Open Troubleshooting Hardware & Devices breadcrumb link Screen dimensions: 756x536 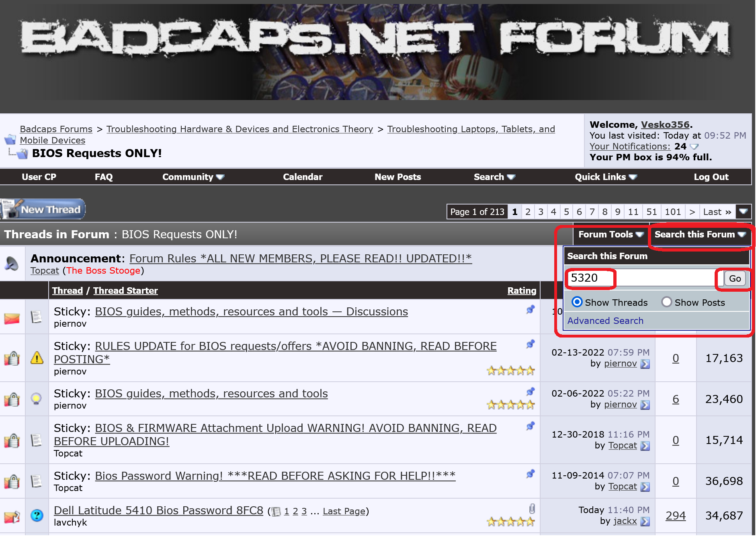pyautogui.click(x=240, y=129)
